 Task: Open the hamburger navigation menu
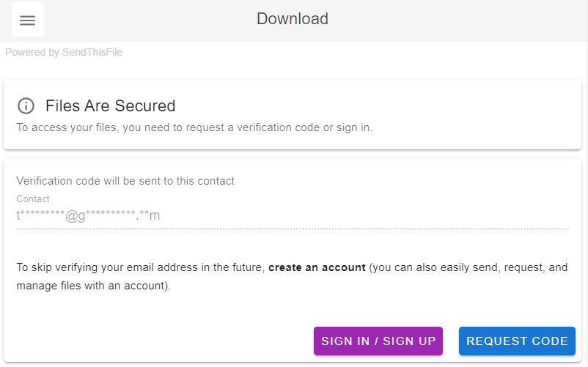pyautogui.click(x=27, y=20)
